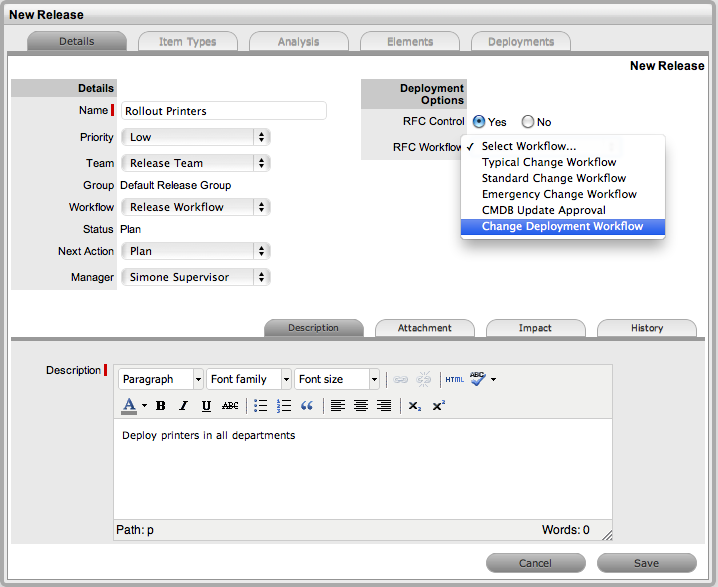Viewport: 718px width, 587px height.
Task: Insert a numbered list
Action: pyautogui.click(x=283, y=405)
